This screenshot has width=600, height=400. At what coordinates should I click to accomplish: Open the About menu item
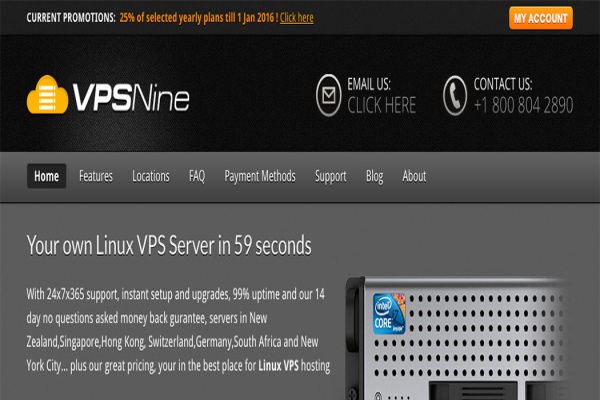(x=414, y=176)
